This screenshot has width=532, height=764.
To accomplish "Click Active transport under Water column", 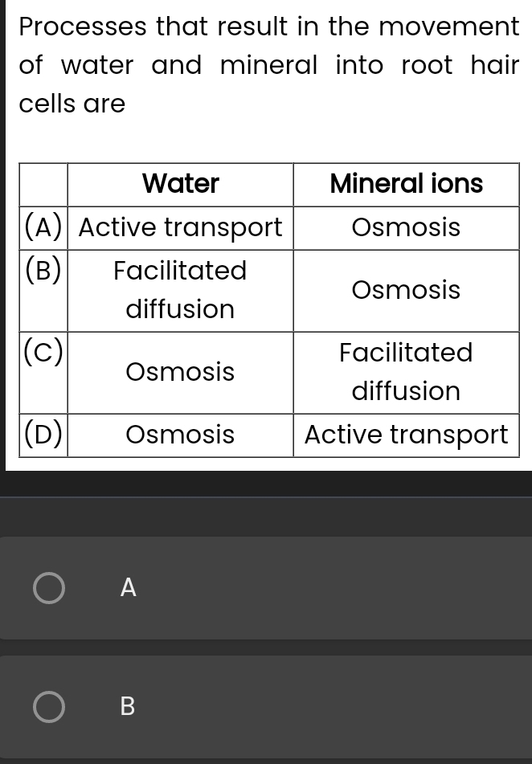I will 179,227.
